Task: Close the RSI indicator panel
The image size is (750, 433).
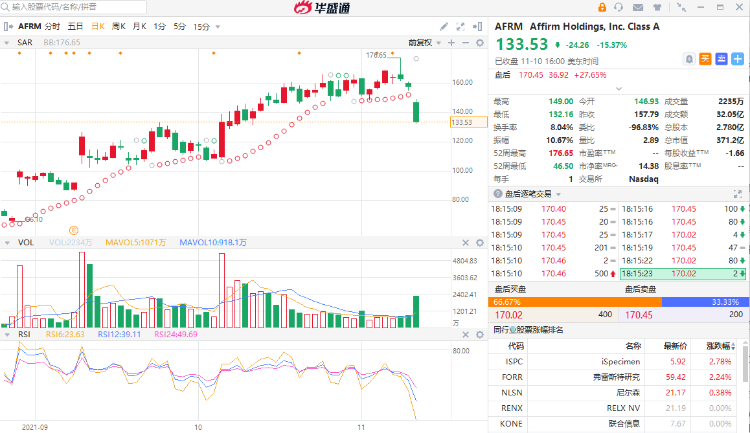Action: click(465, 334)
